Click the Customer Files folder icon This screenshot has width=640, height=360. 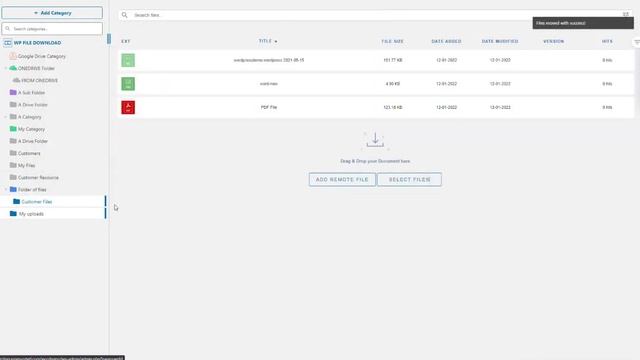tap(16, 202)
